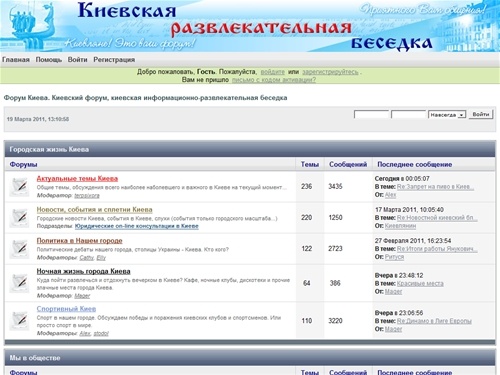500x375 pixels.
Task: Open last post Re:Итоги работы Янукович
Action: (437, 249)
